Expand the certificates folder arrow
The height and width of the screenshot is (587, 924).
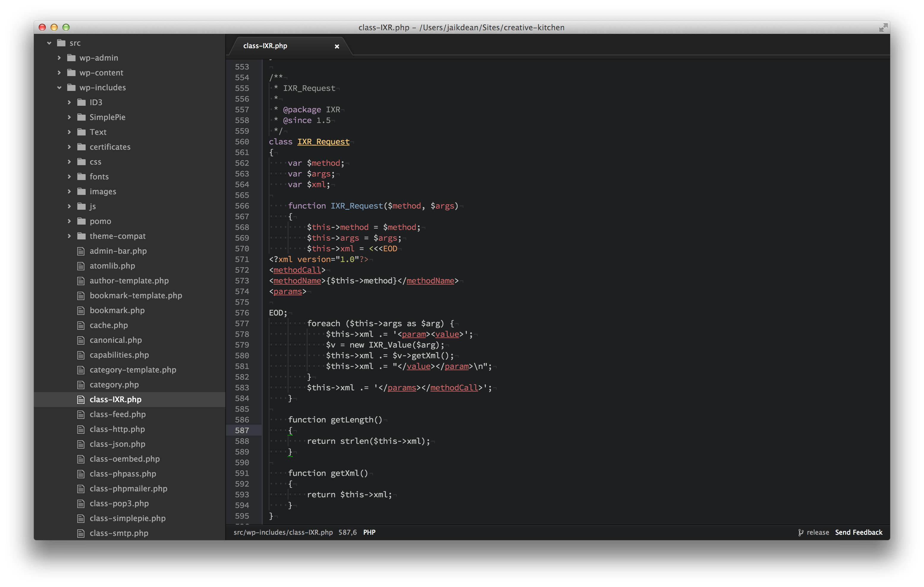[x=69, y=147]
